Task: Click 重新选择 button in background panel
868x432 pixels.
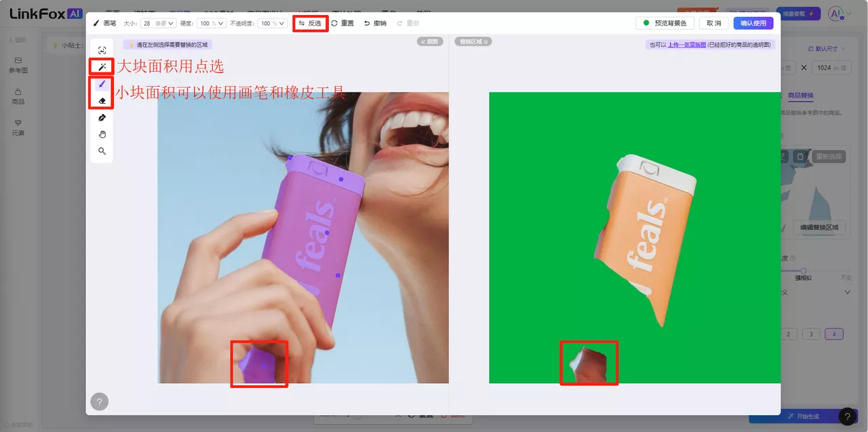Action: coord(829,157)
